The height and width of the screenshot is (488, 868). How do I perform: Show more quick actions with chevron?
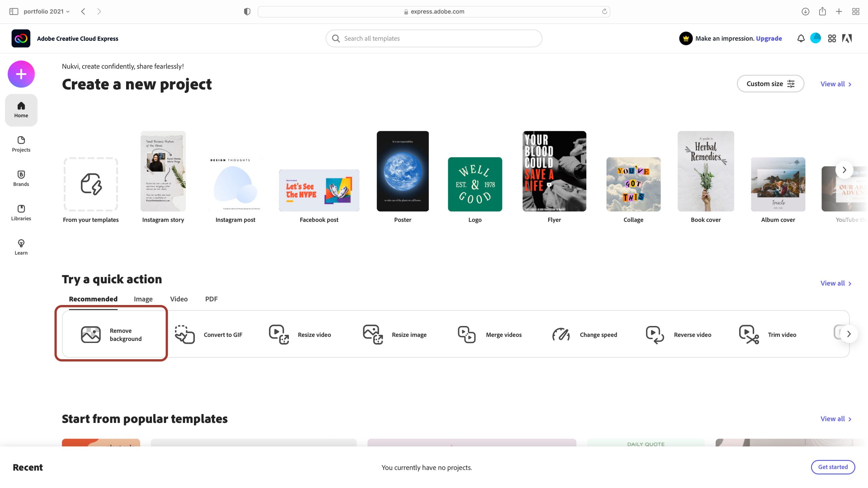tap(849, 334)
